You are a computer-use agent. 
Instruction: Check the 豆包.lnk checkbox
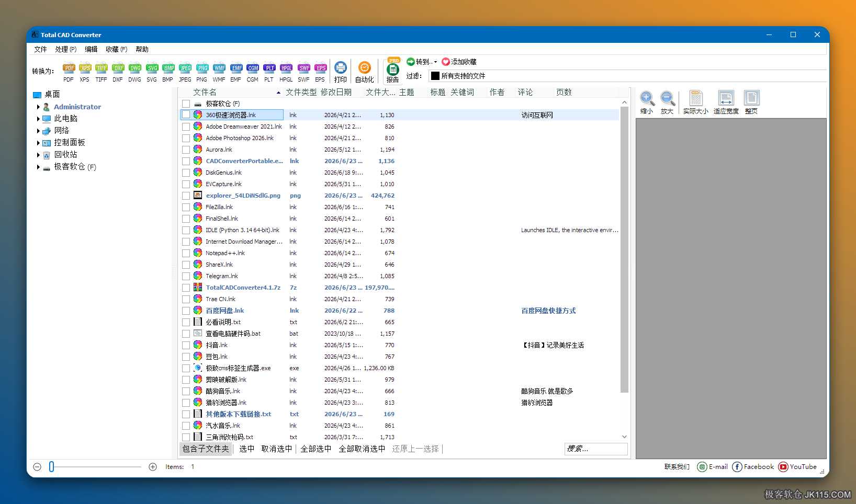(186, 357)
